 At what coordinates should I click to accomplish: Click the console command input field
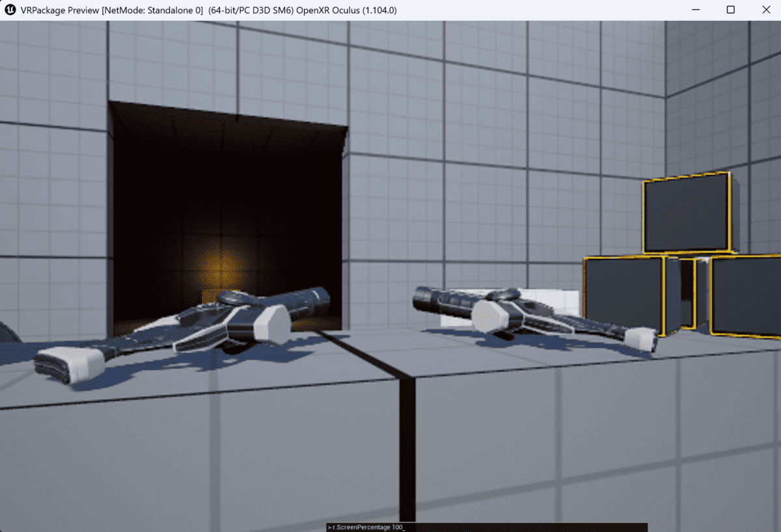pyautogui.click(x=487, y=527)
